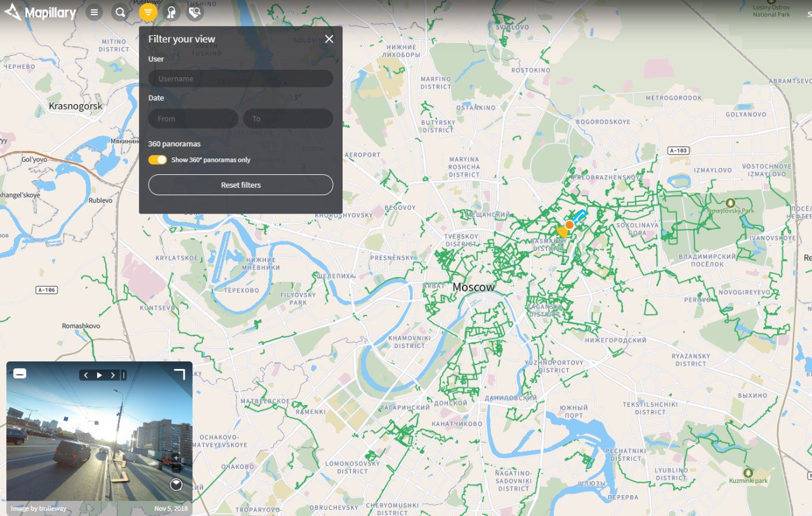This screenshot has height=516, width=812.
Task: Click the Krylatskoe map label
Action: pos(177,259)
